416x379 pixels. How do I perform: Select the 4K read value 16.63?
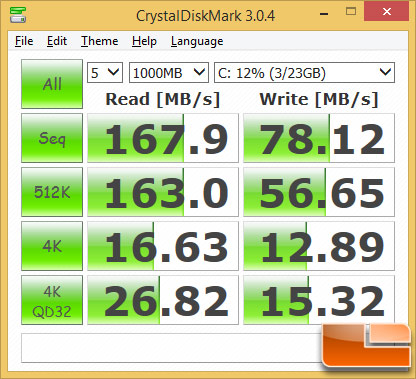(163, 246)
